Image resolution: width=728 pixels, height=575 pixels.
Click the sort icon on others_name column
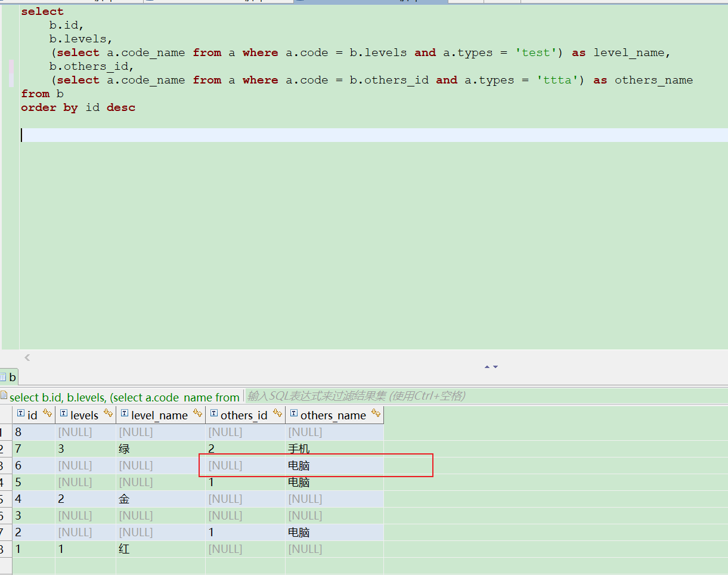[376, 413]
